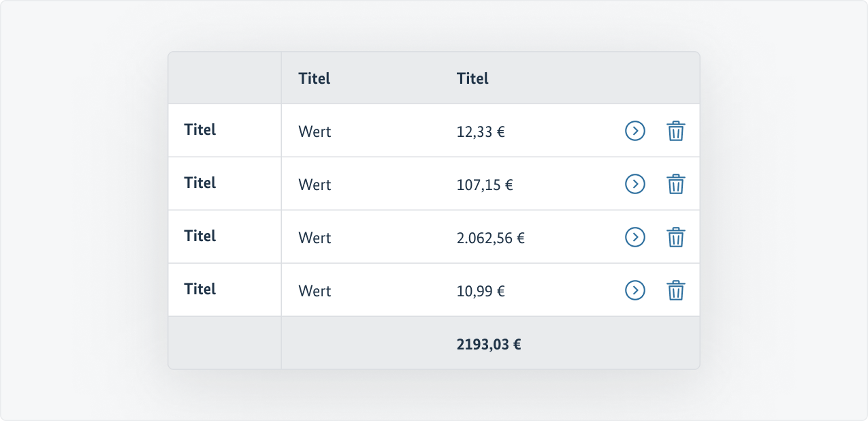Image resolution: width=868 pixels, height=421 pixels.
Task: Select the 107,15 € amount cell
Action: pos(485,185)
